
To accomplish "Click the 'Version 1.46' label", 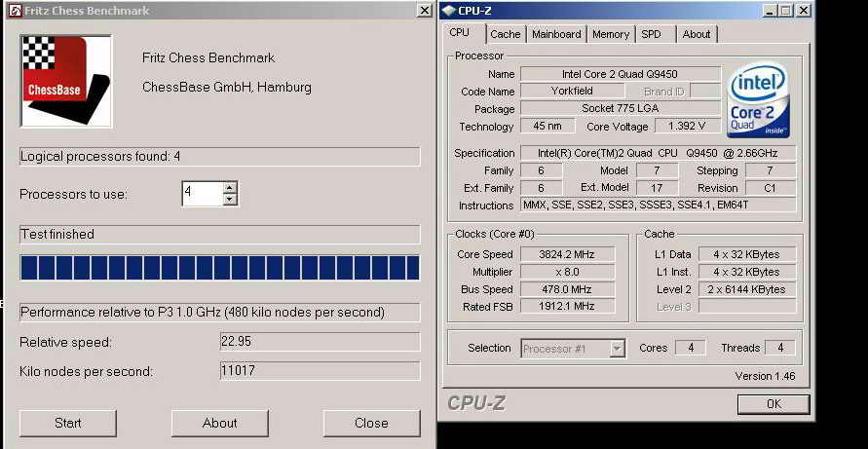I will click(x=765, y=377).
